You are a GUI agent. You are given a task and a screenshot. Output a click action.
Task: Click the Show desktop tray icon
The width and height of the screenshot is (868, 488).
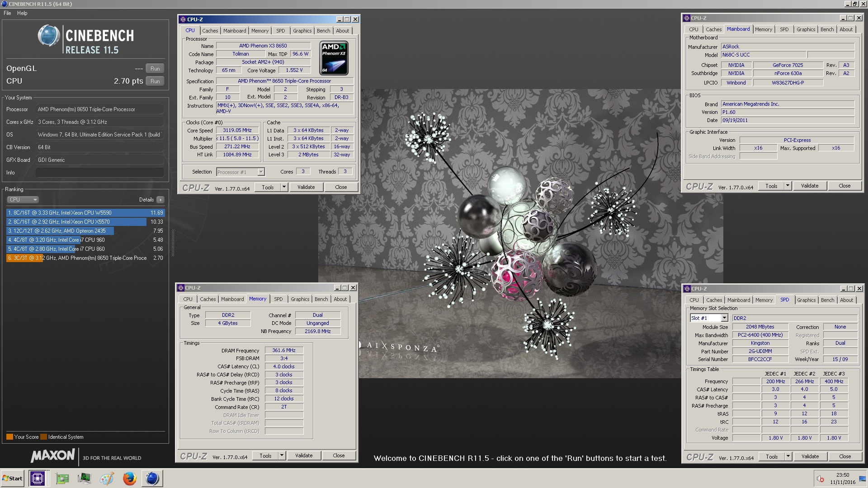click(x=863, y=479)
